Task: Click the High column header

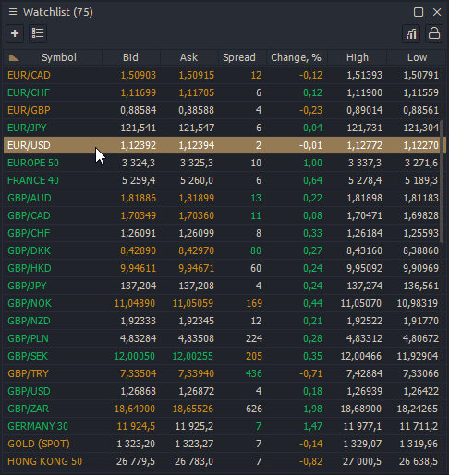Action: tap(358, 57)
